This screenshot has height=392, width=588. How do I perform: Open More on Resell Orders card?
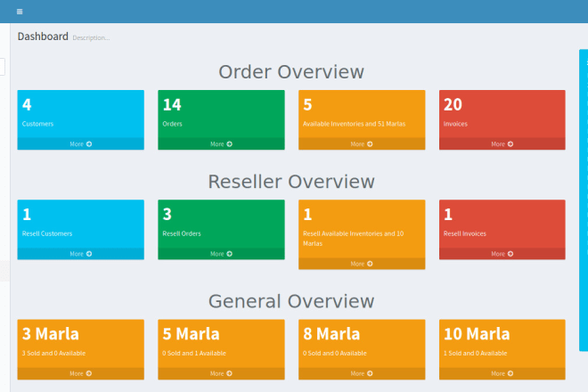tap(221, 254)
